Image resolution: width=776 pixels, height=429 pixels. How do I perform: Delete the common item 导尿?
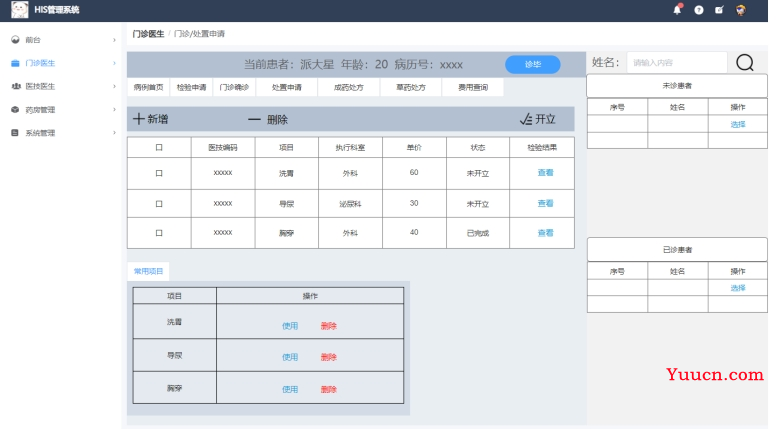pyautogui.click(x=329, y=357)
